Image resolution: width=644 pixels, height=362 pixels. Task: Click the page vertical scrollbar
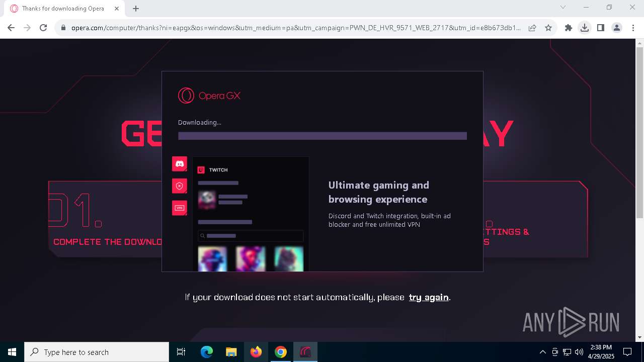tap(639, 133)
